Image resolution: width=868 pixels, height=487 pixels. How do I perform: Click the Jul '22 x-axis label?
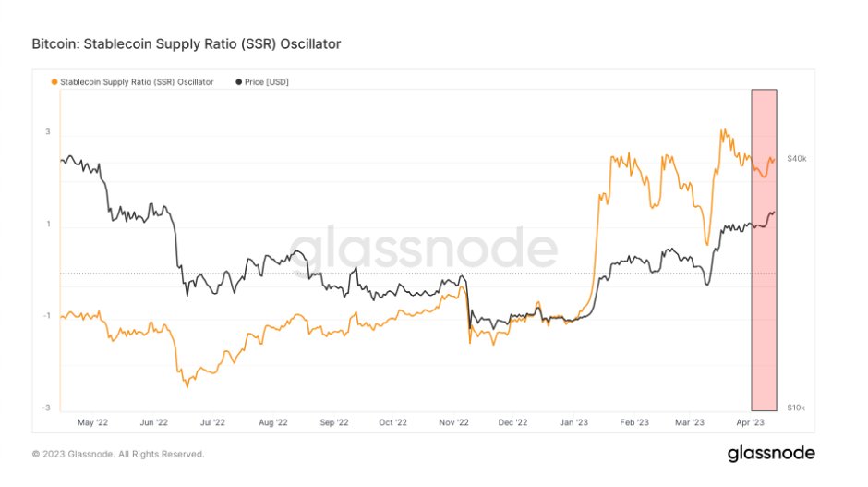[x=212, y=422]
